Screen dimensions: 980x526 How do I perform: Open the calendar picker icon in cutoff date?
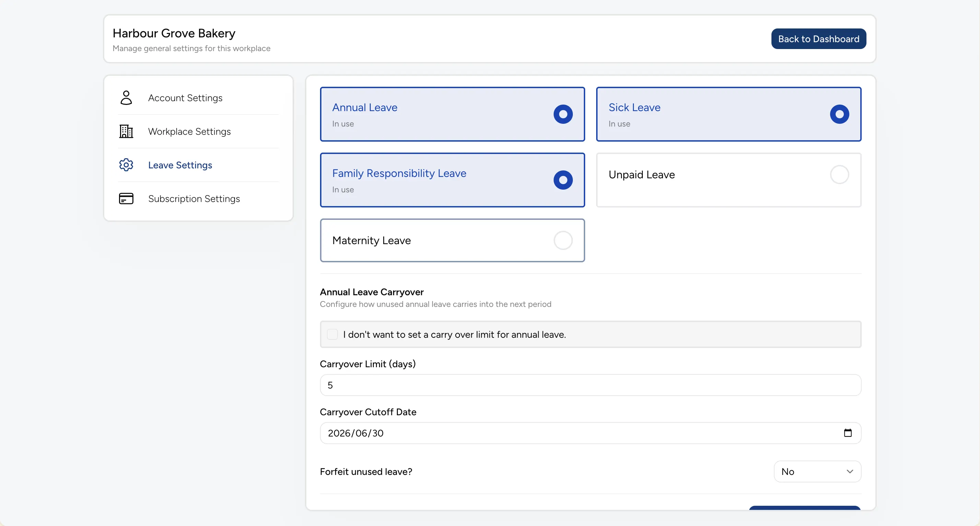tap(848, 433)
